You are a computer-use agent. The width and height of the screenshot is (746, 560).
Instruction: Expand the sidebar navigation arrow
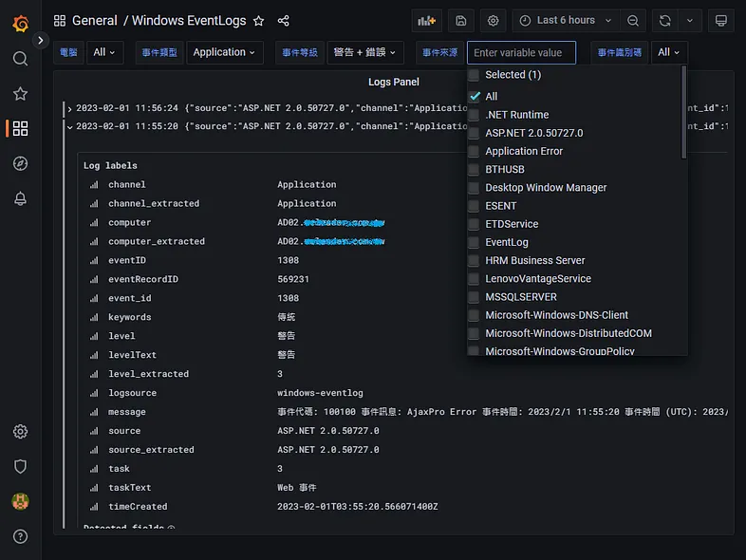[41, 41]
